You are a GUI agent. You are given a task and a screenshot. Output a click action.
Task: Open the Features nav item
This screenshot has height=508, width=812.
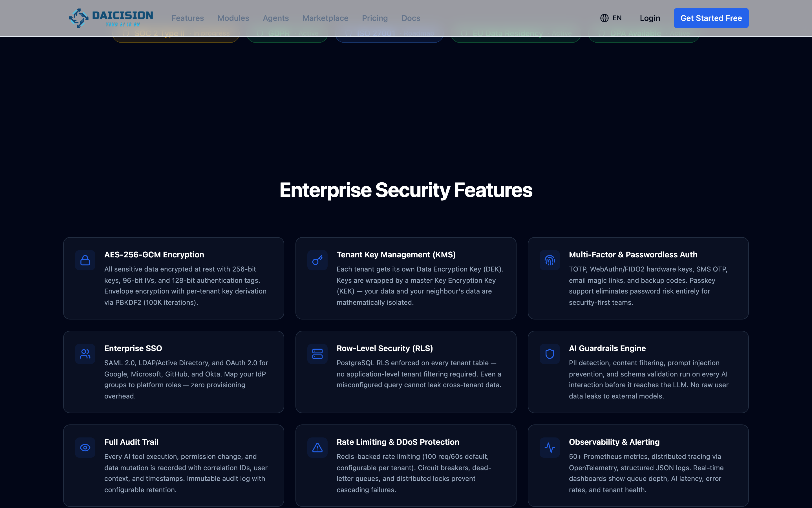(x=187, y=18)
